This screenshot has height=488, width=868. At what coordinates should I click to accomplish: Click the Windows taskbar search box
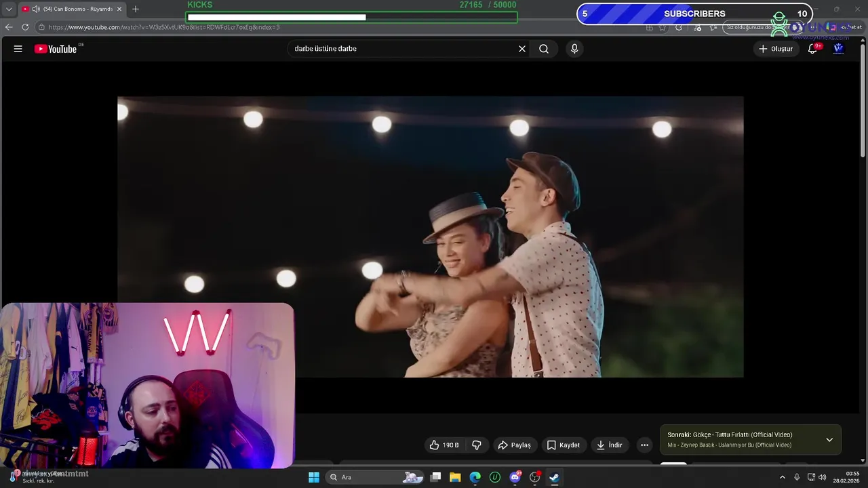pyautogui.click(x=373, y=477)
